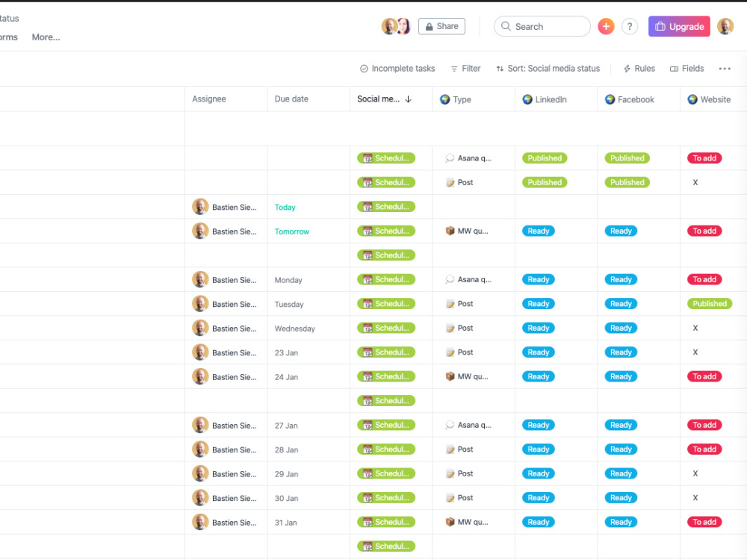Open the help question mark icon
The height and width of the screenshot is (560, 747).
tap(630, 26)
